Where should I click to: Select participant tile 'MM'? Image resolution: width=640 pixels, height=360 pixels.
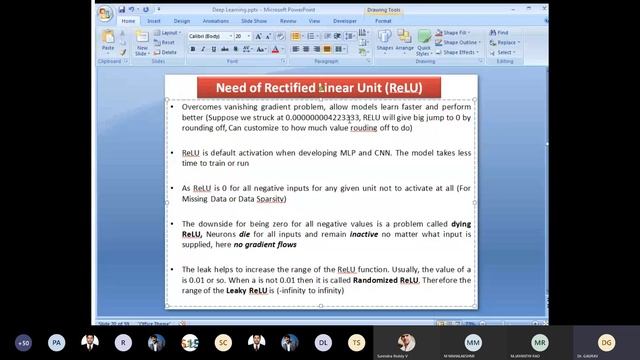point(473,342)
